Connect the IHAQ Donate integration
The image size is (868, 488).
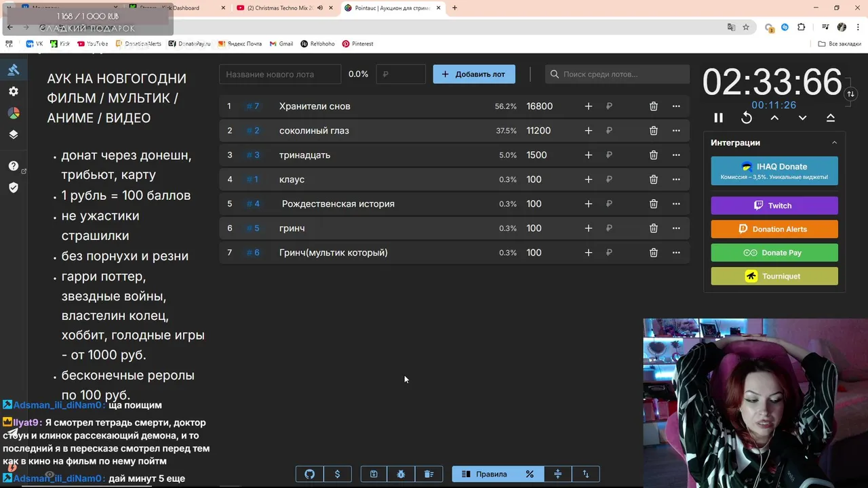click(774, 171)
